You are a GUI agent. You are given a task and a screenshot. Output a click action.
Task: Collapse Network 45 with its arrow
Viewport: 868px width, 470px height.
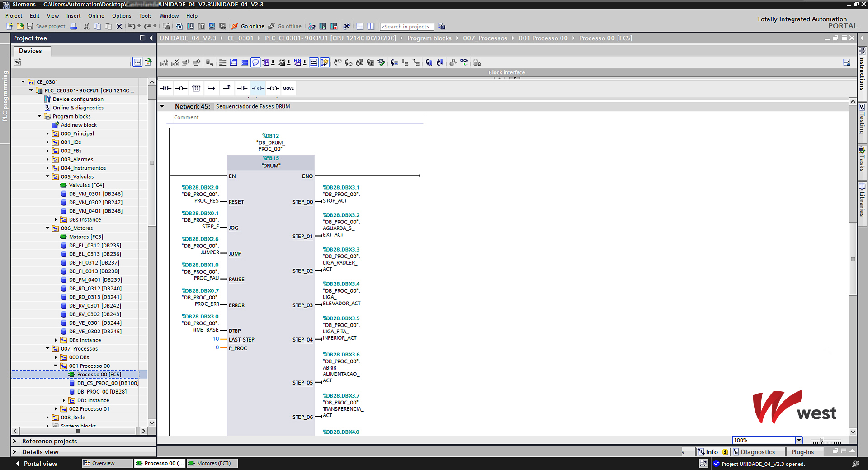coord(162,106)
